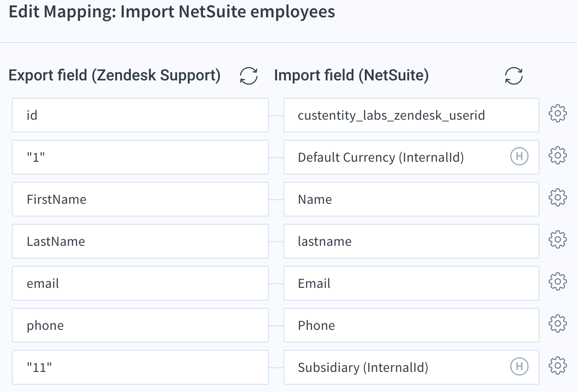This screenshot has height=392, width=577.
Task: Click the Edit Mapping: Import NetSuite employees title
Action: coord(172,12)
